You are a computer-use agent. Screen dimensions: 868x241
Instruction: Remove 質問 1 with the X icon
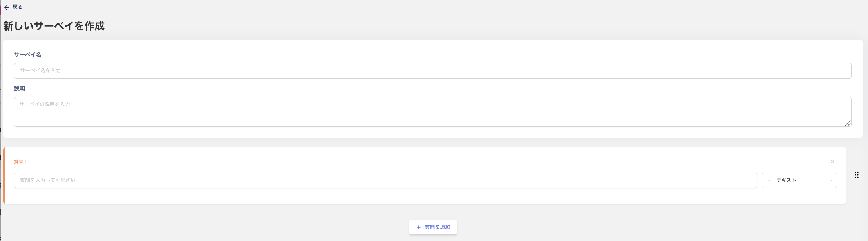pos(832,162)
